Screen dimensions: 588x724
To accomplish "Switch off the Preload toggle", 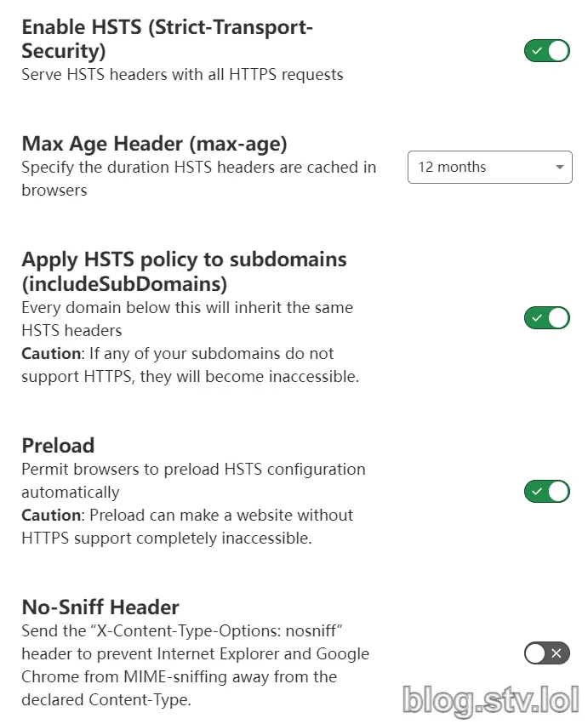I will tap(546, 491).
